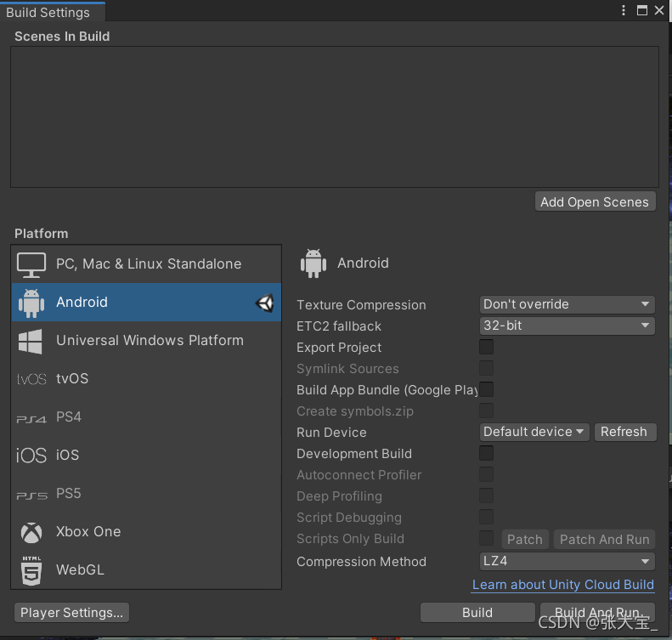Open the window's three-dot options menu
This screenshot has width=672, height=640.
click(623, 10)
